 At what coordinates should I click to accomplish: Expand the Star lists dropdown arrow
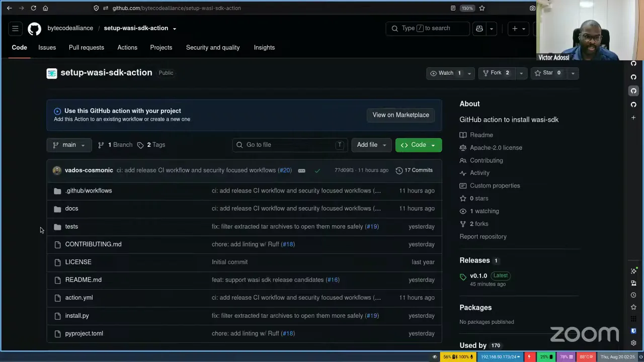click(573, 73)
